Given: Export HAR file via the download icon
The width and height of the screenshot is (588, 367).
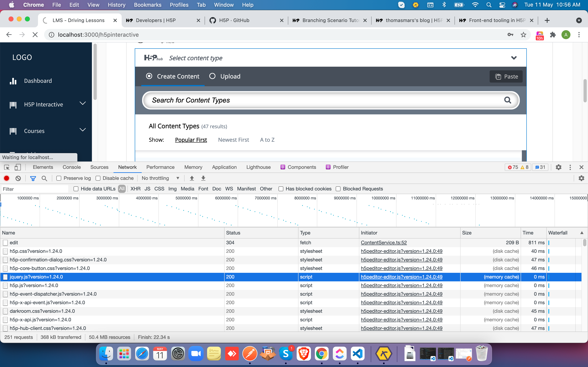Looking at the screenshot, I should [203, 178].
